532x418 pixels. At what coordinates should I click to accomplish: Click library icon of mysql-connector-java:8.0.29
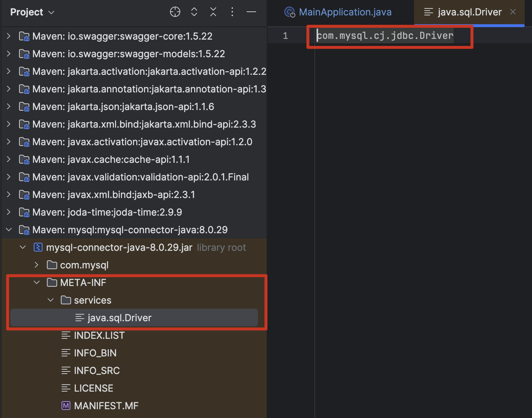coord(24,230)
